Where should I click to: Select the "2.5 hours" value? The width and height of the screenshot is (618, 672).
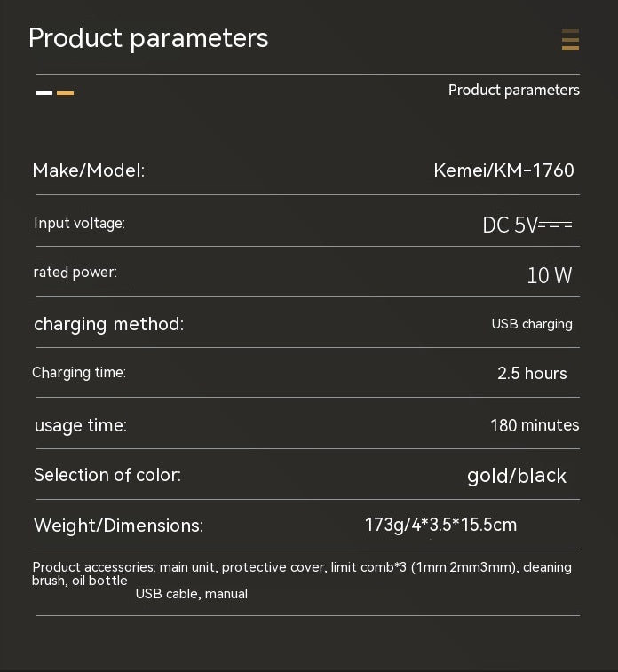point(532,374)
